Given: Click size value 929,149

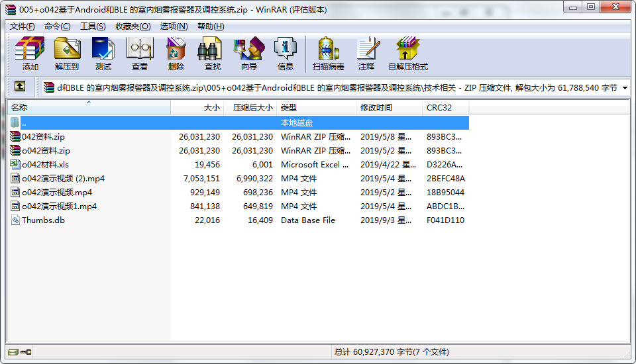Looking at the screenshot, I should (205, 192).
